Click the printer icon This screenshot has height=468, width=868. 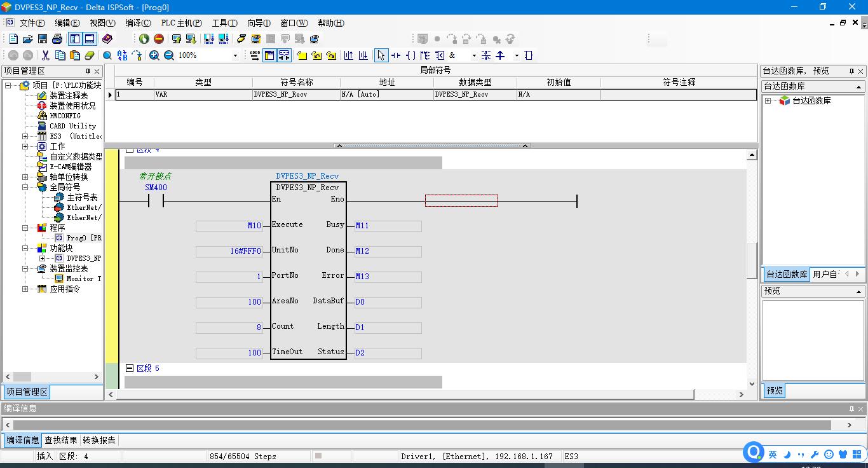point(57,39)
